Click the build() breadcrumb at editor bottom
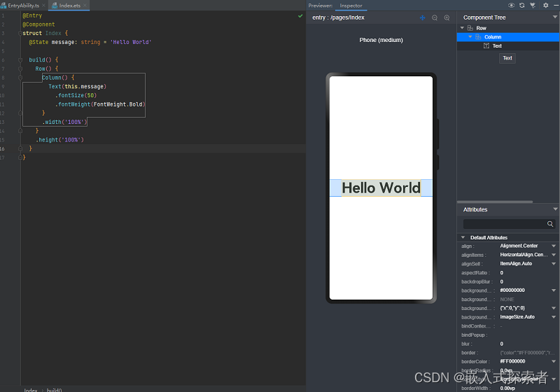 [x=55, y=390]
